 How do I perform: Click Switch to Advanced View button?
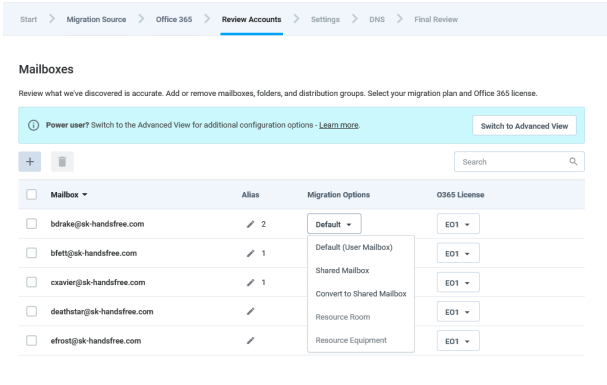[x=524, y=126]
